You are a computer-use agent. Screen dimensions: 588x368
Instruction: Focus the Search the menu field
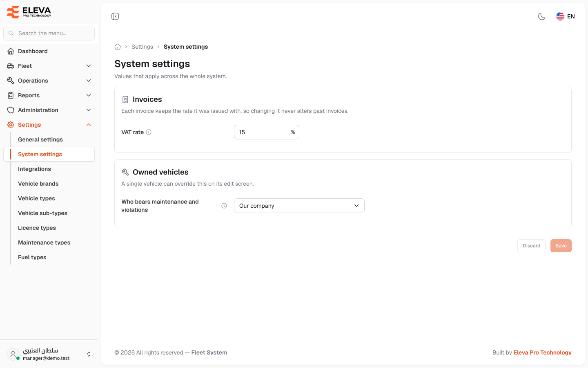(x=49, y=33)
